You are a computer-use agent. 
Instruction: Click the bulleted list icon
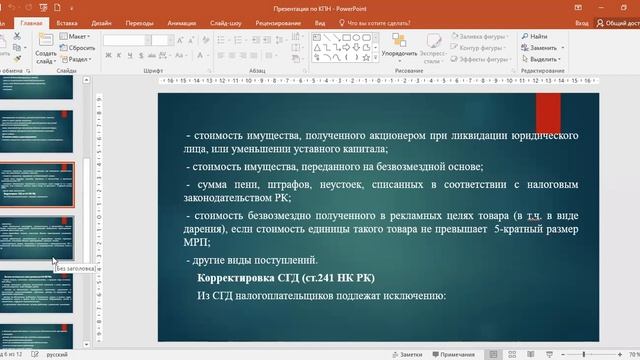click(222, 40)
